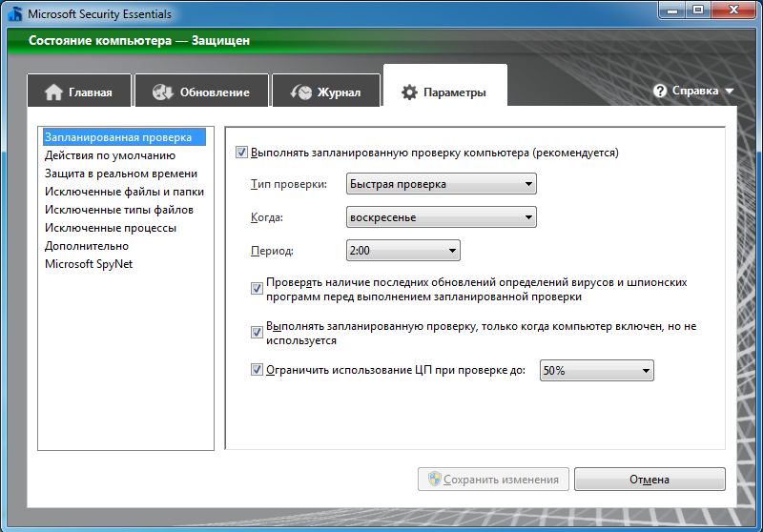Click the gear icon on Параметры tab
The image size is (763, 532).
pos(409,92)
